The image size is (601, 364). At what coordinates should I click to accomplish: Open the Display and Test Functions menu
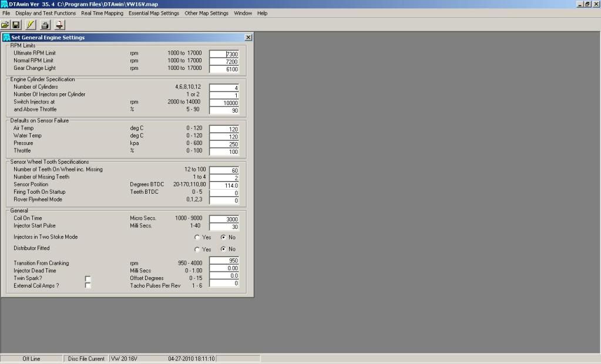click(46, 13)
